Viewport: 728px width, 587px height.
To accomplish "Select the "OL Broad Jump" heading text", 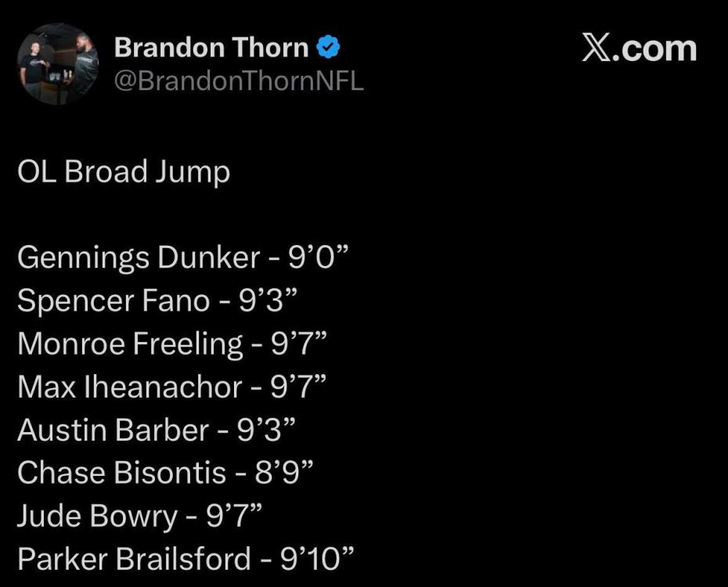I will pos(124,172).
